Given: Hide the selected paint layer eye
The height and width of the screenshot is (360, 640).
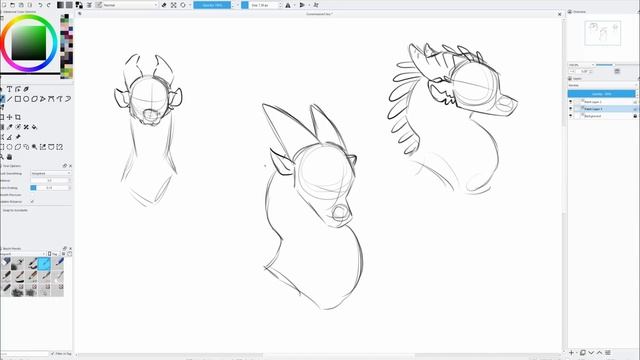Looking at the screenshot, I should tap(571, 109).
